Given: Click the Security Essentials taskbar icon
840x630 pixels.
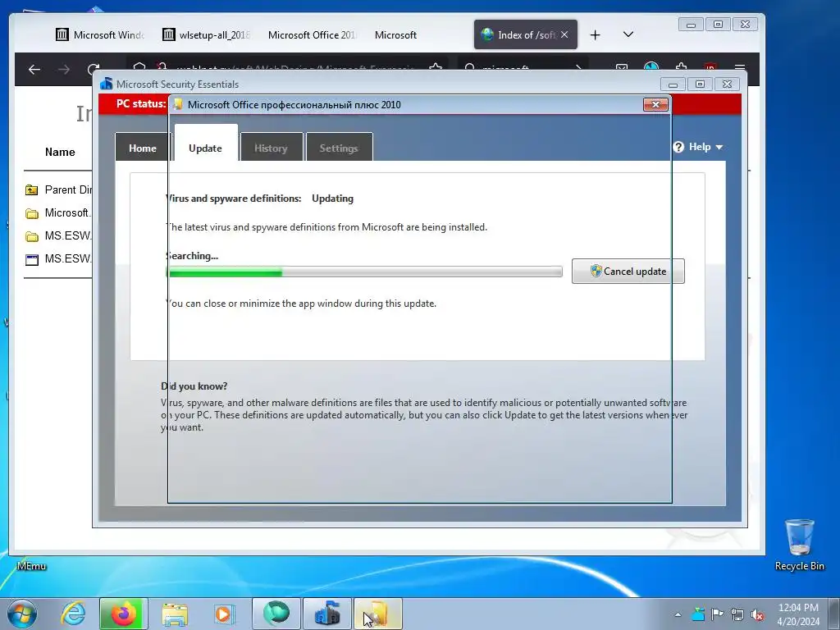Looking at the screenshot, I should click(327, 614).
